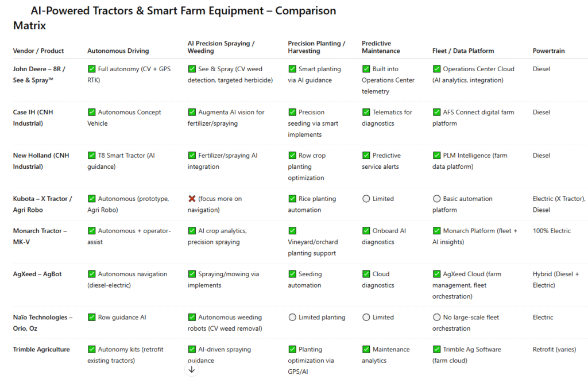Click circle beside Limited planting
The image size is (588, 379).
pos(292,317)
